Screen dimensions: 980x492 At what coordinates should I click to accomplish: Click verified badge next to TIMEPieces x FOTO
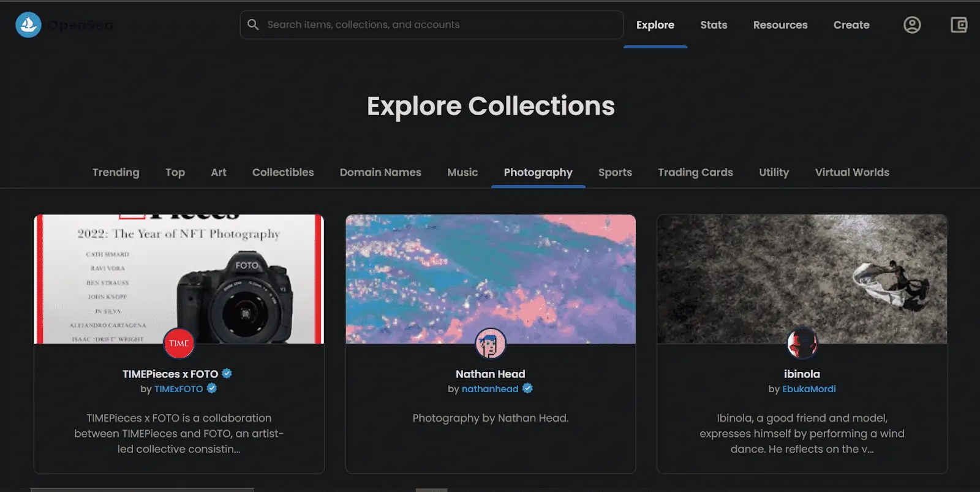pos(227,373)
